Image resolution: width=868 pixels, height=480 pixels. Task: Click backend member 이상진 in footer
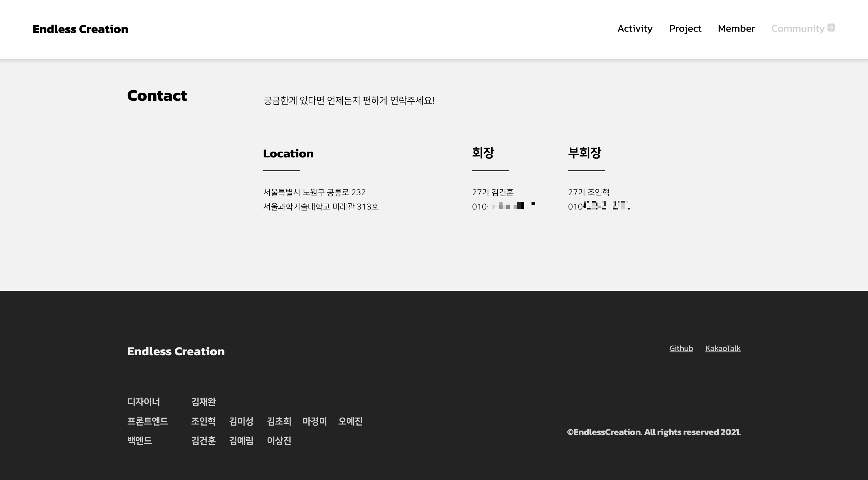coord(279,441)
